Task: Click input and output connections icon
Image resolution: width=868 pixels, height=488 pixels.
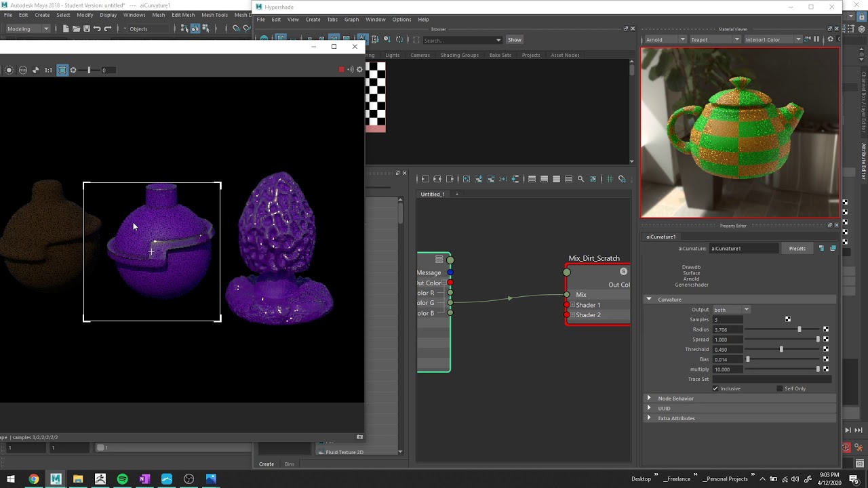Action: [x=437, y=179]
